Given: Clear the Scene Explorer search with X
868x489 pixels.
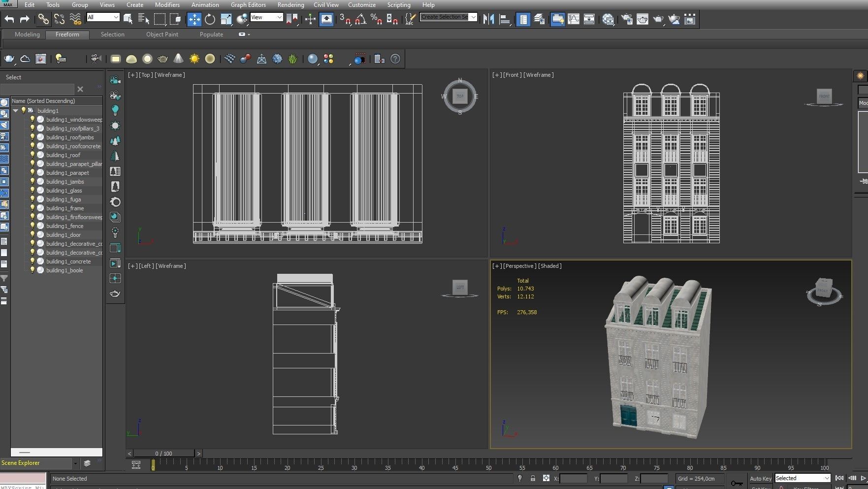Looking at the screenshot, I should click(80, 89).
